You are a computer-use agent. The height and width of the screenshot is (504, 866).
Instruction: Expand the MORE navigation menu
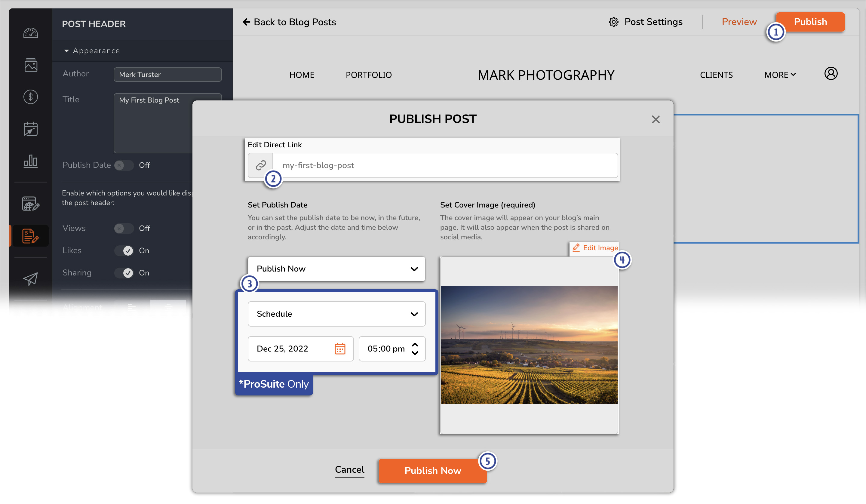tap(780, 75)
